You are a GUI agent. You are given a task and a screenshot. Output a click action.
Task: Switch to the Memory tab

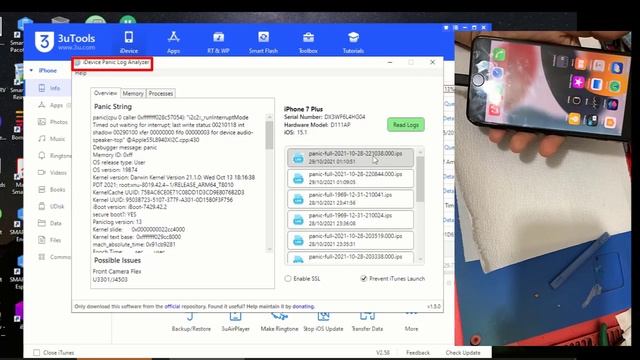[x=133, y=93]
